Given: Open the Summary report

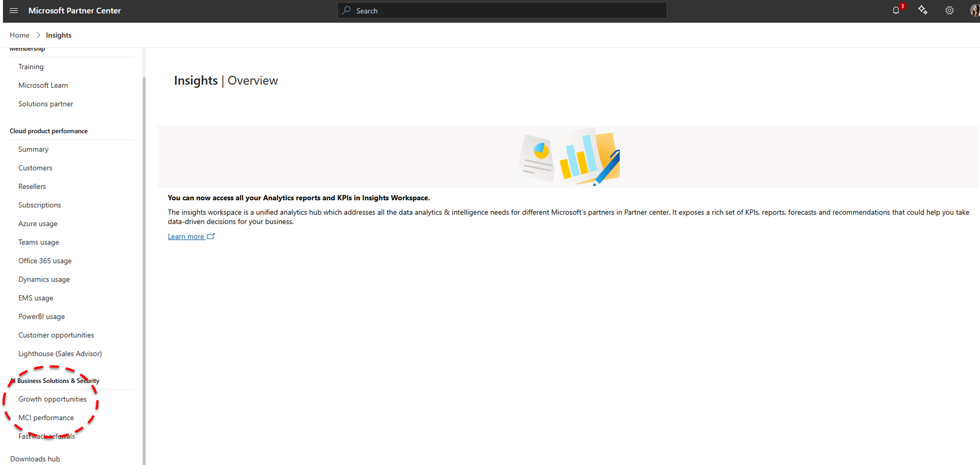Looking at the screenshot, I should click(x=33, y=149).
